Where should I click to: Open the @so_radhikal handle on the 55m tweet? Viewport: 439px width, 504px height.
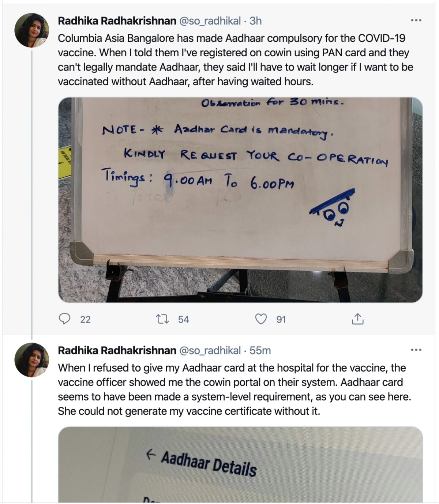(210, 350)
